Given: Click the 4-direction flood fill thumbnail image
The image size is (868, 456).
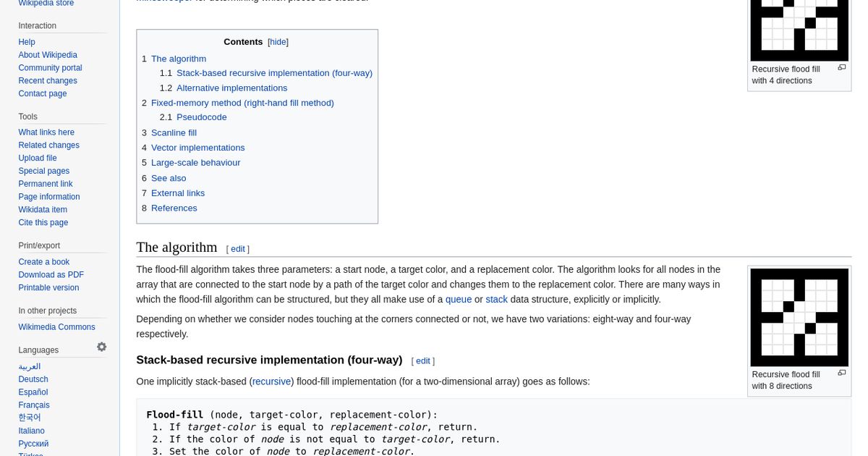Looking at the screenshot, I should tap(799, 30).
